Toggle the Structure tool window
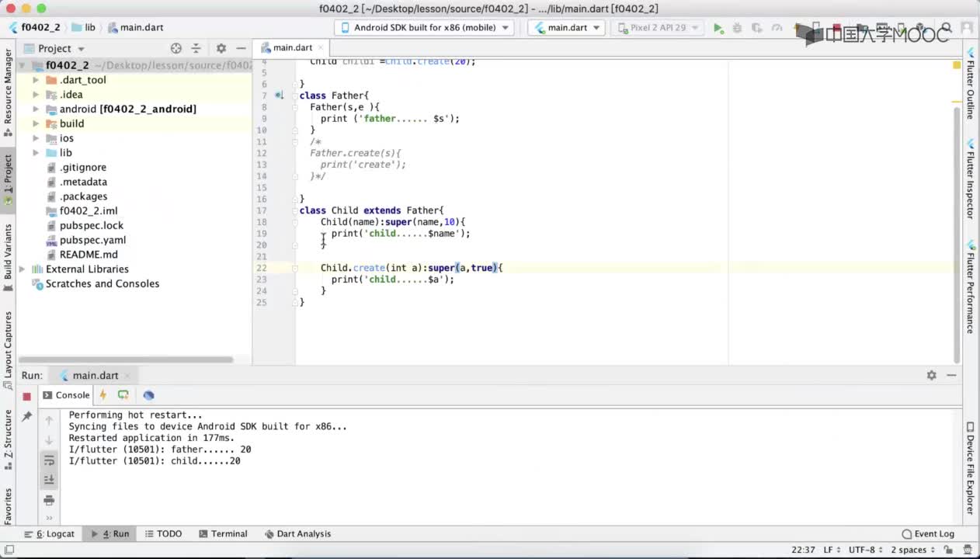The width and height of the screenshot is (980, 559). point(9,440)
